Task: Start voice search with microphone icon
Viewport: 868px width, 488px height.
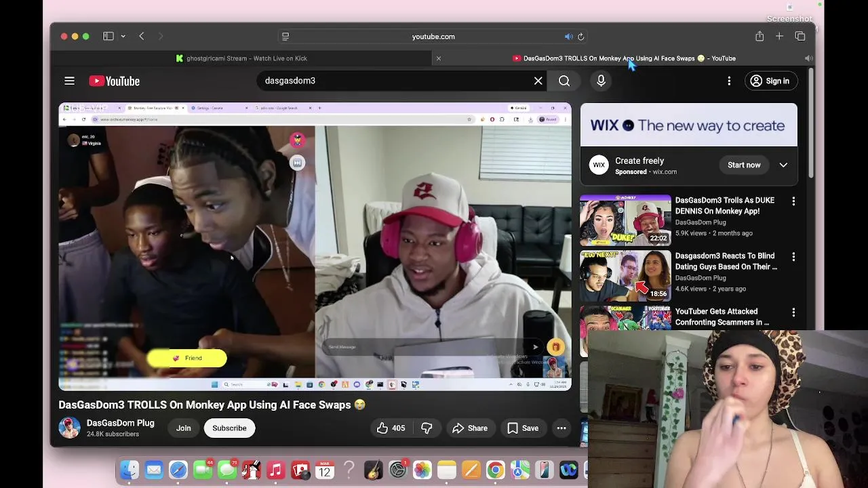Action: click(x=601, y=81)
